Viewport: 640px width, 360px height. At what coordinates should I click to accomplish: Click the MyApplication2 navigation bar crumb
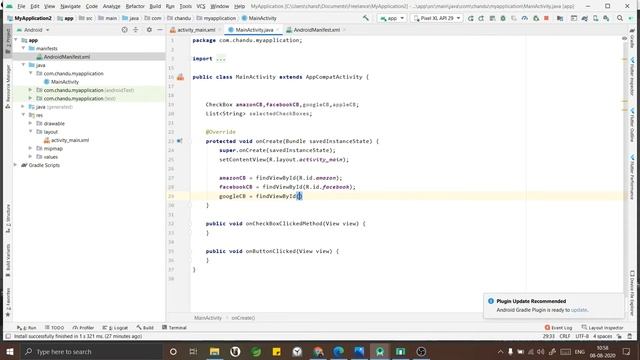29,18
